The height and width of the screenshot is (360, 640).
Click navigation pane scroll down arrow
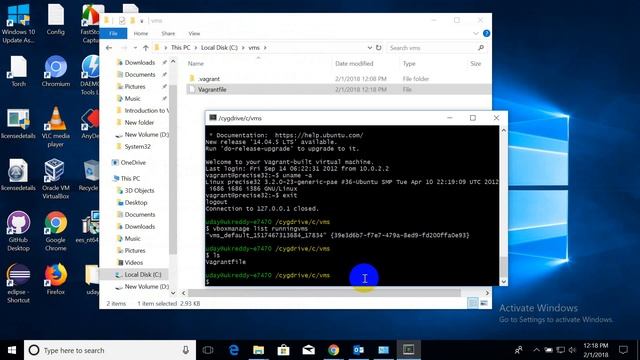pyautogui.click(x=173, y=293)
